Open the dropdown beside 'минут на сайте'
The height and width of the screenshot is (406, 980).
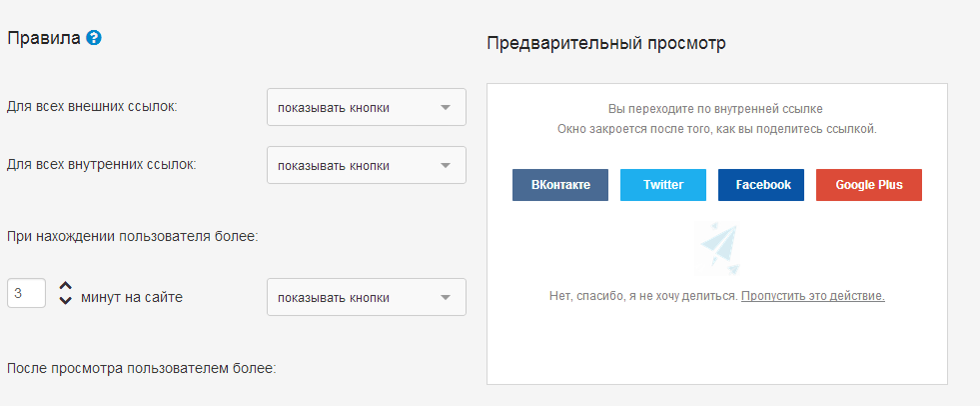[366, 297]
